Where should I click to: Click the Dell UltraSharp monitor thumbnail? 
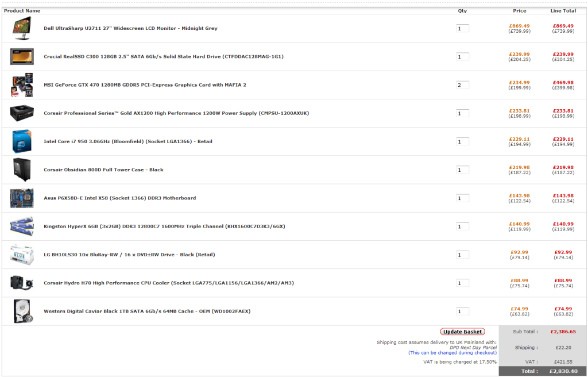tap(22, 28)
